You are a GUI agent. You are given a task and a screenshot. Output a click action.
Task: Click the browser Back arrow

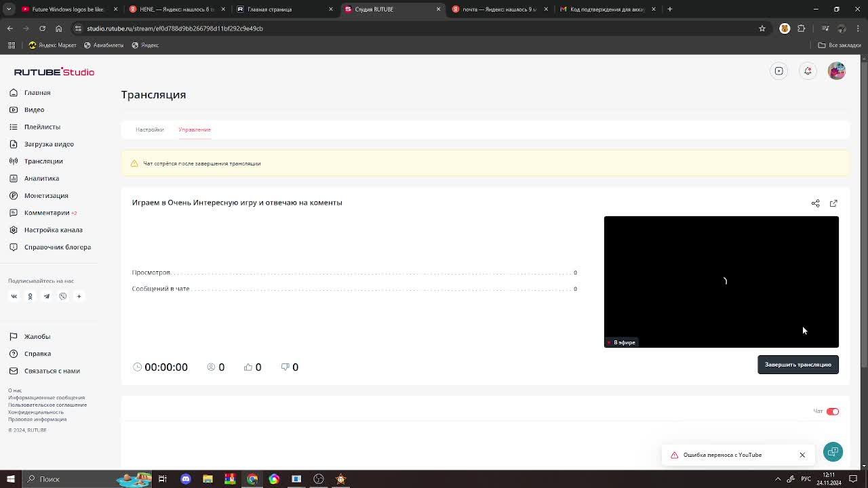[x=9, y=28]
